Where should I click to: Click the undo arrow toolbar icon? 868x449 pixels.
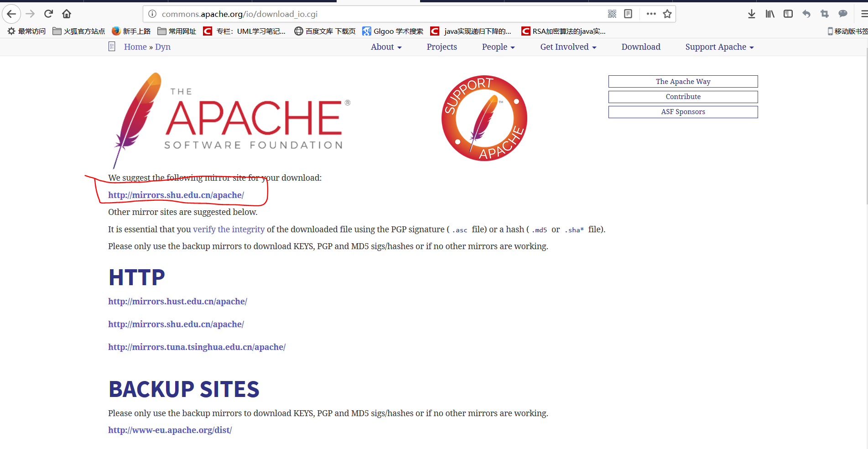tap(806, 14)
